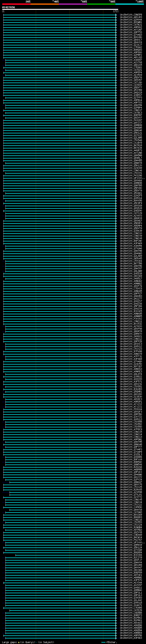The height and width of the screenshot is (644, 146).
Task: Click the UniRef100_P93004 entry
Action: point(131,409)
